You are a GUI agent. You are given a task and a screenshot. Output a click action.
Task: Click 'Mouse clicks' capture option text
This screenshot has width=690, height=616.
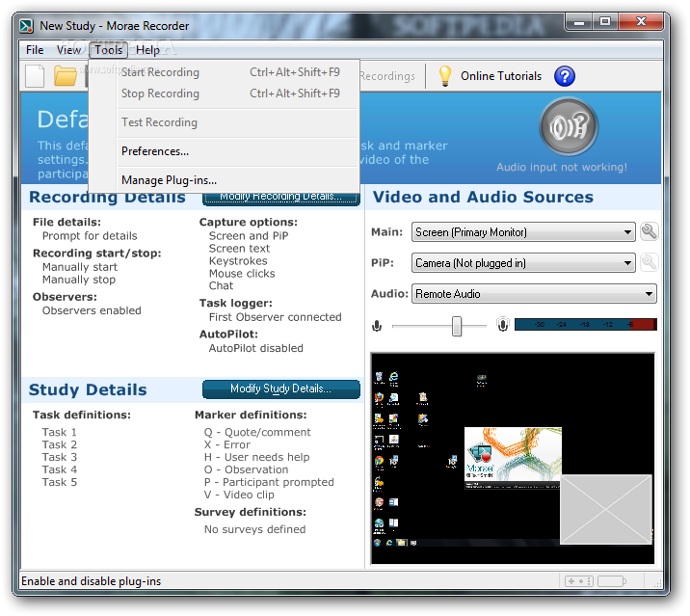coord(242,274)
